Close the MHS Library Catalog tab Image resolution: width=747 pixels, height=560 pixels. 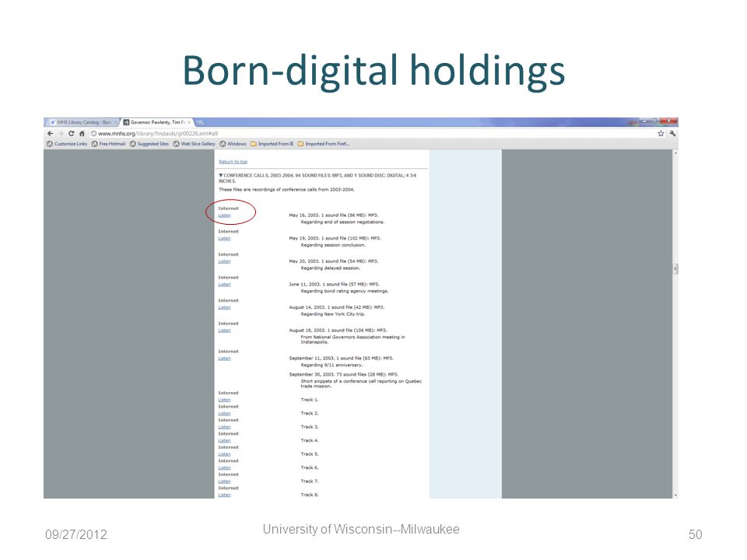[116, 122]
